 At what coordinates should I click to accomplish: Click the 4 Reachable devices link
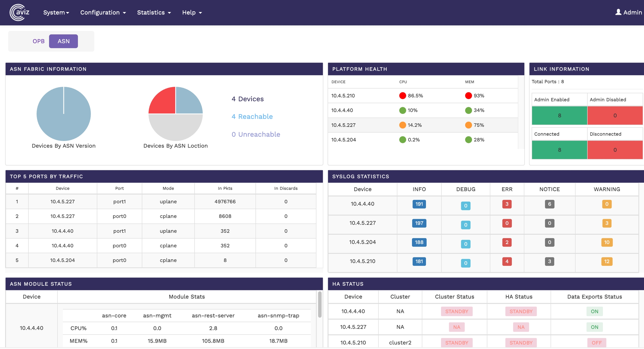252,116
